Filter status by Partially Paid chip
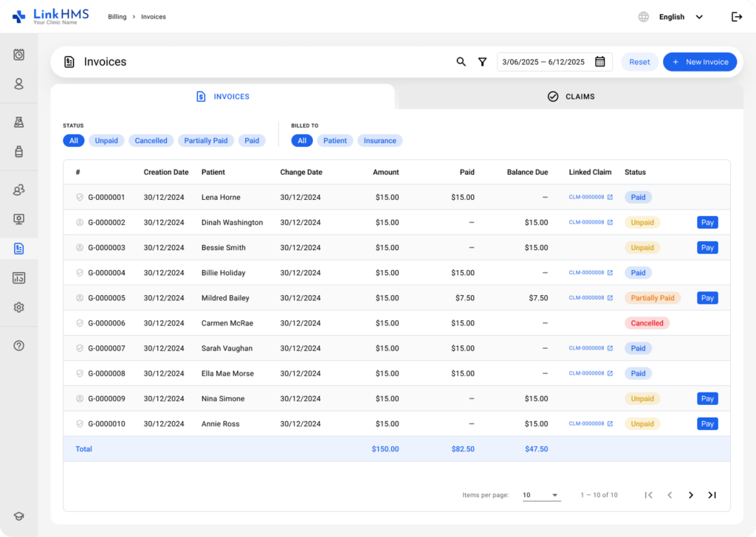This screenshot has height=537, width=756. coord(206,141)
